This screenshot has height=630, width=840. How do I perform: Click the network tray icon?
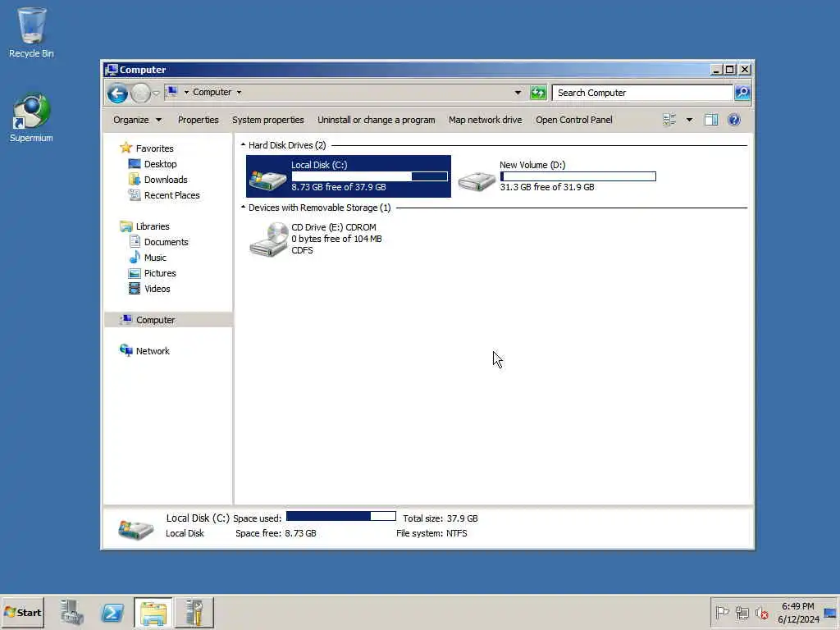point(742,612)
